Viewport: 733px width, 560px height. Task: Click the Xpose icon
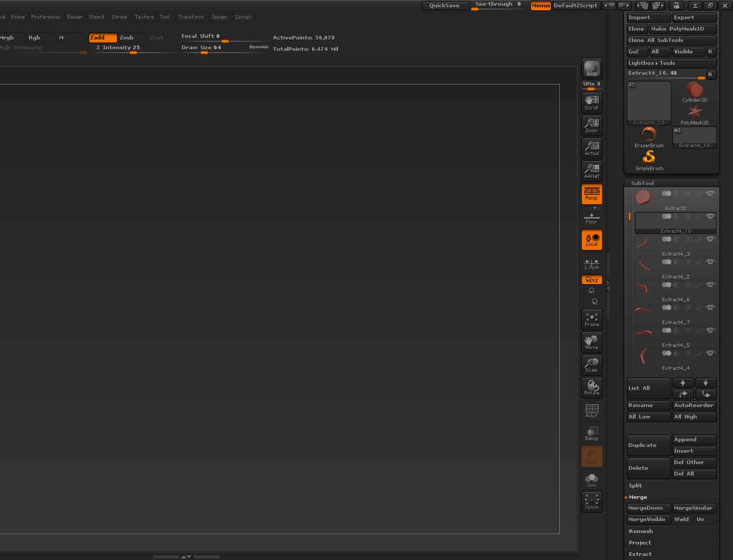click(591, 501)
